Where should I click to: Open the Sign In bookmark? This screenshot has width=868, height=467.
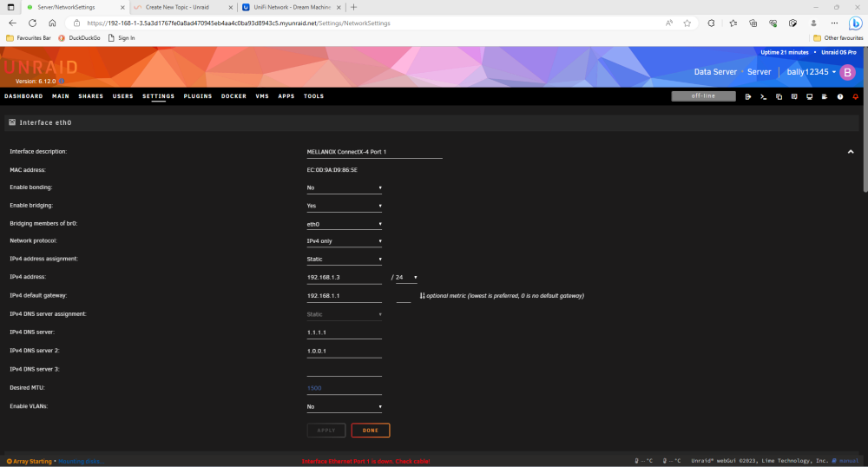point(122,38)
